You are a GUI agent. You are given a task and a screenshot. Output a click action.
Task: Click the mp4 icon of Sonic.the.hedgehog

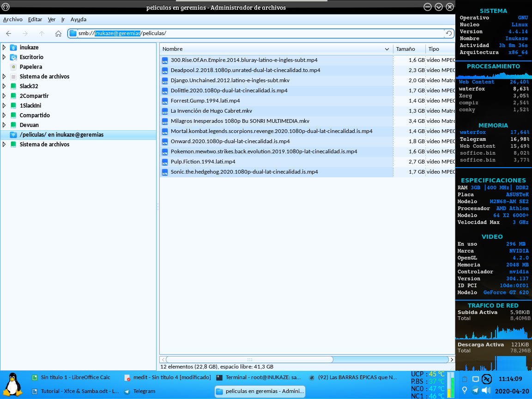point(165,172)
